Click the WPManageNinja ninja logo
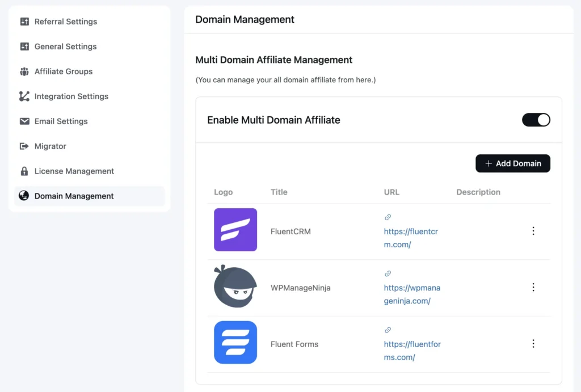This screenshot has width=581, height=392. (235, 286)
